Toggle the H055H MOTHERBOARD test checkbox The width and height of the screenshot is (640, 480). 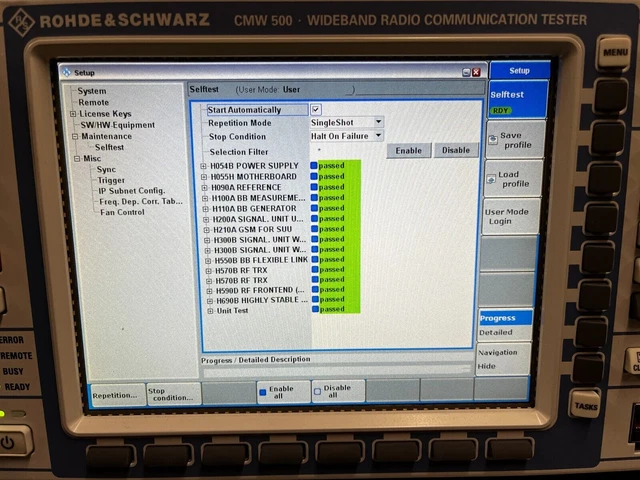(x=314, y=176)
